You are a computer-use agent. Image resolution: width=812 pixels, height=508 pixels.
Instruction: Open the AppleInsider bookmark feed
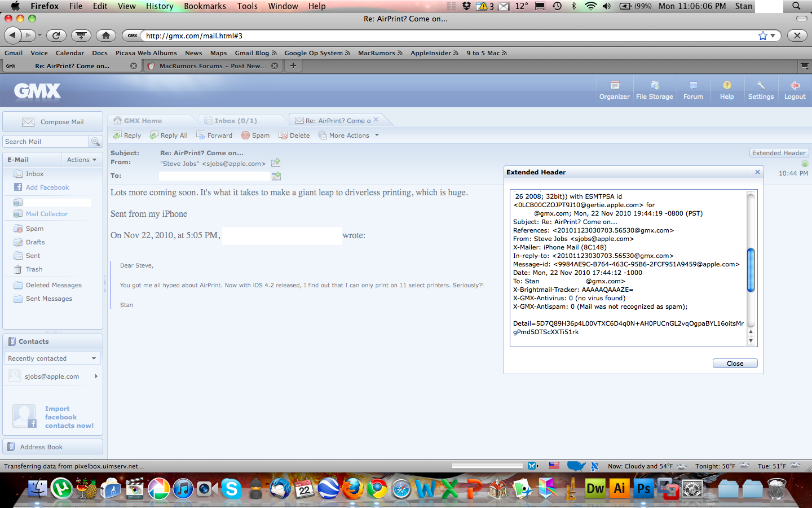(434, 53)
